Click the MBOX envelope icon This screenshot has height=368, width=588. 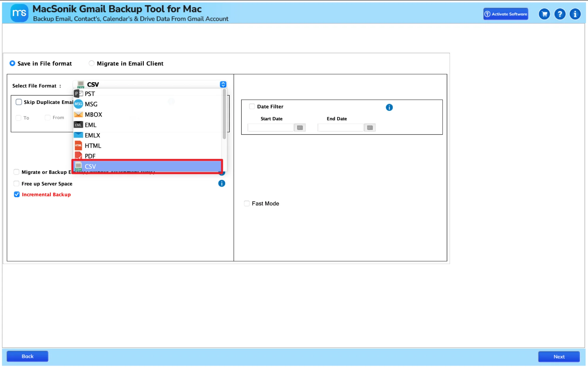coord(78,114)
